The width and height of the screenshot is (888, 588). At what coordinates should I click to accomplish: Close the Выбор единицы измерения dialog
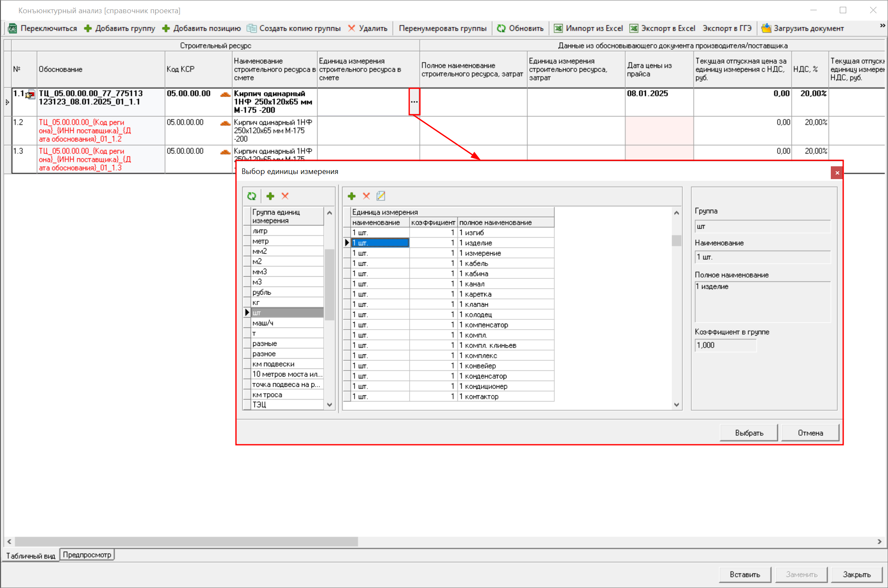[x=837, y=173]
